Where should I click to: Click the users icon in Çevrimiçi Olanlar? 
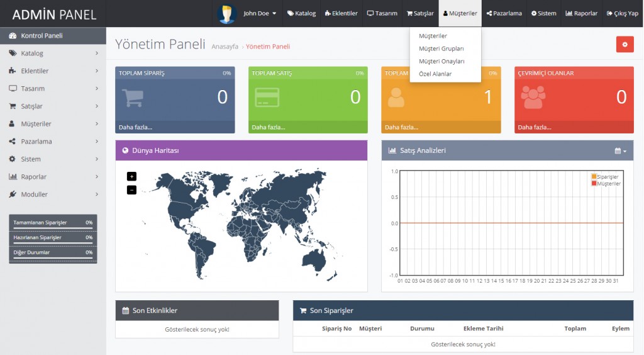pos(533,98)
